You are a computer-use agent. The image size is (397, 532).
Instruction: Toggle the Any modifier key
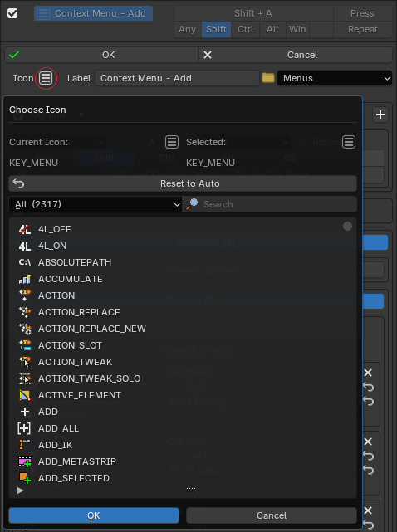coord(188,30)
